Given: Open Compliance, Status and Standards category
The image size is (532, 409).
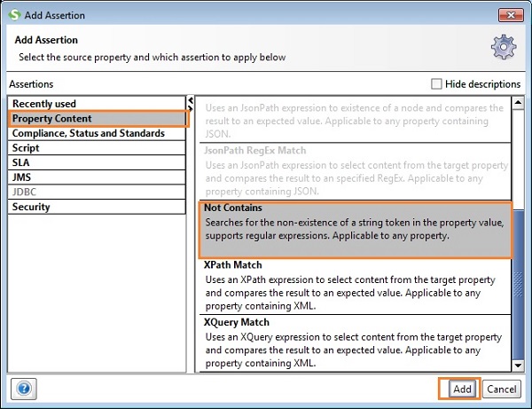Looking at the screenshot, I should (x=88, y=133).
